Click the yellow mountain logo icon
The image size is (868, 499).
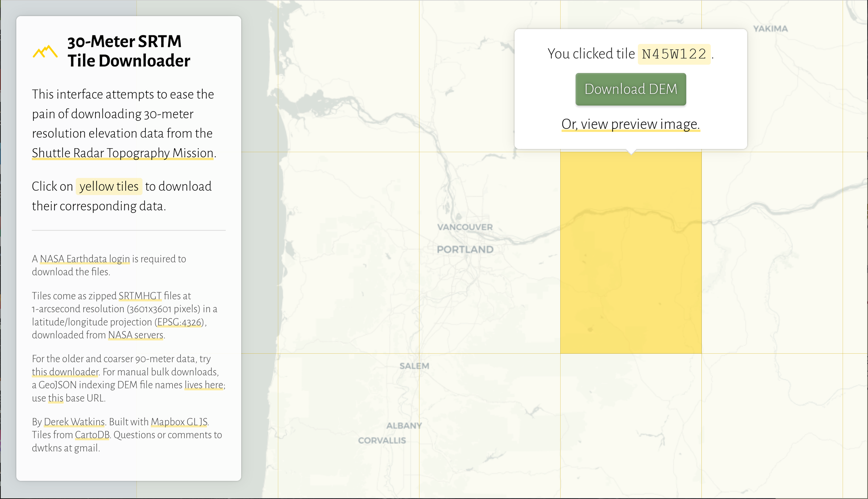[x=45, y=51]
